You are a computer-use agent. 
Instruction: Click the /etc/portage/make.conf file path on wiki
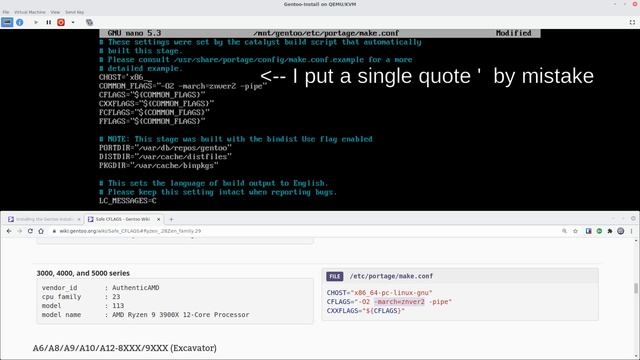tap(391, 276)
